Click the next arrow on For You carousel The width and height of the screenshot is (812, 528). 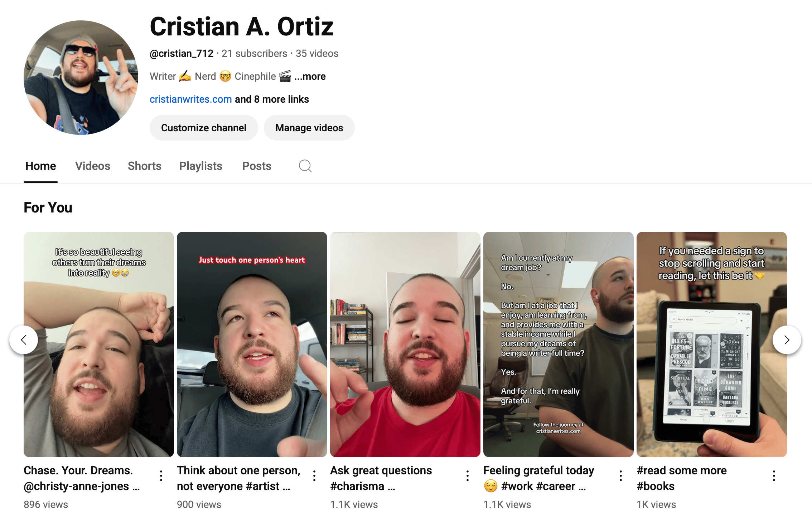(x=787, y=340)
